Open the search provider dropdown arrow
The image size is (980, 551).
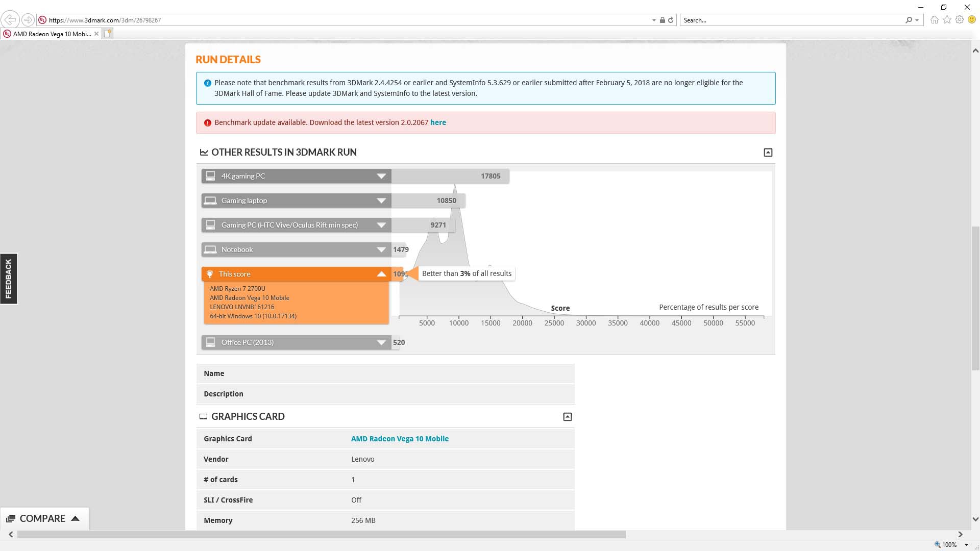click(917, 20)
